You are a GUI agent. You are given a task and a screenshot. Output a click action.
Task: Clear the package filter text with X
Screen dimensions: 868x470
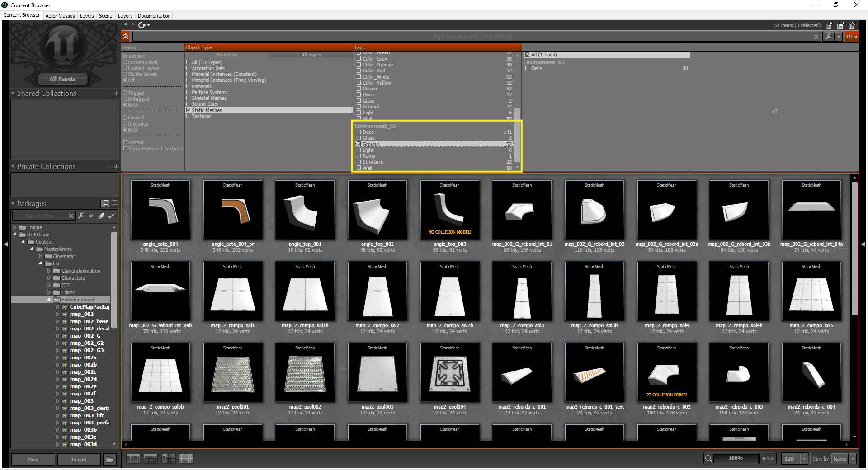coord(71,216)
